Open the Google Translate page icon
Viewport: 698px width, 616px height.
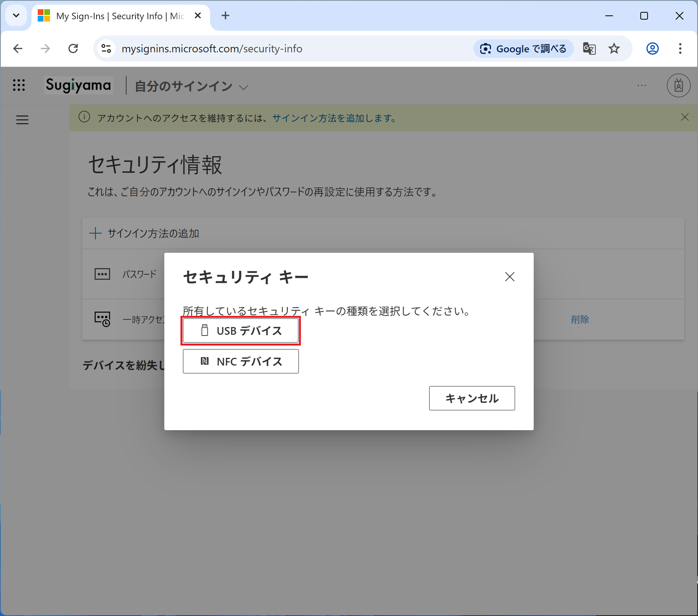tap(589, 48)
